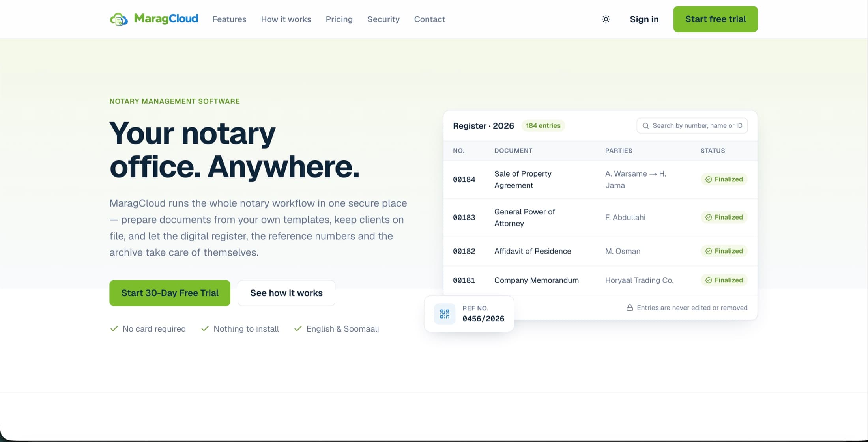Click the See how it works button
This screenshot has height=442, width=868.
286,293
